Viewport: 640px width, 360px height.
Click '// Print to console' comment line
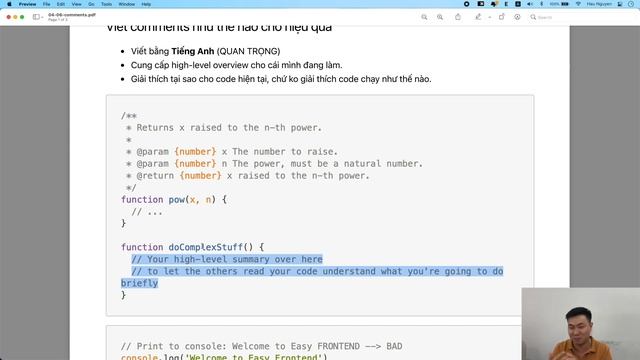tap(262, 346)
